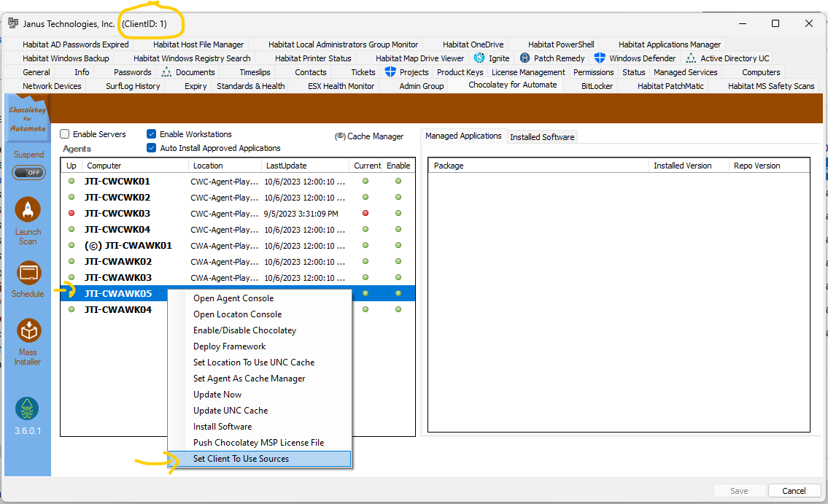The height and width of the screenshot is (504, 828).
Task: Sort agents by the Computer column header
Action: (x=135, y=166)
